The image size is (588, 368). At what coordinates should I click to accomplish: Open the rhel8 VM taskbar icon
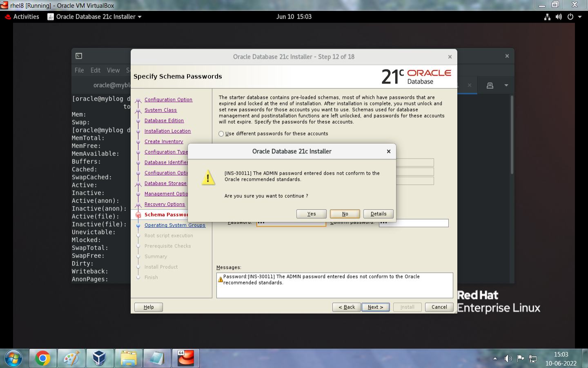[186, 359]
